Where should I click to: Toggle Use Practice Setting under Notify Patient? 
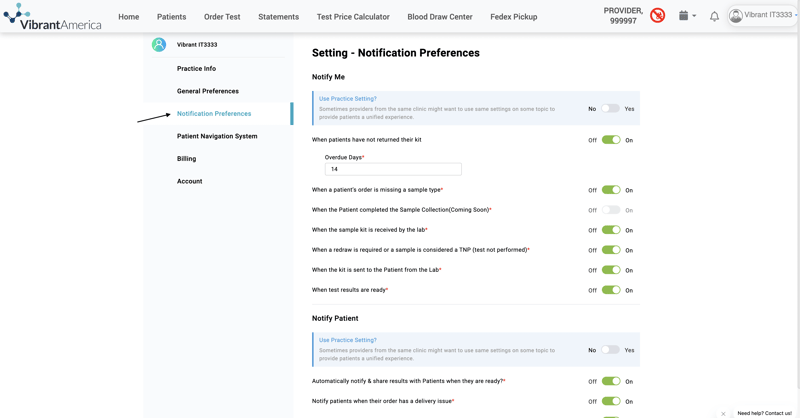tap(610, 350)
